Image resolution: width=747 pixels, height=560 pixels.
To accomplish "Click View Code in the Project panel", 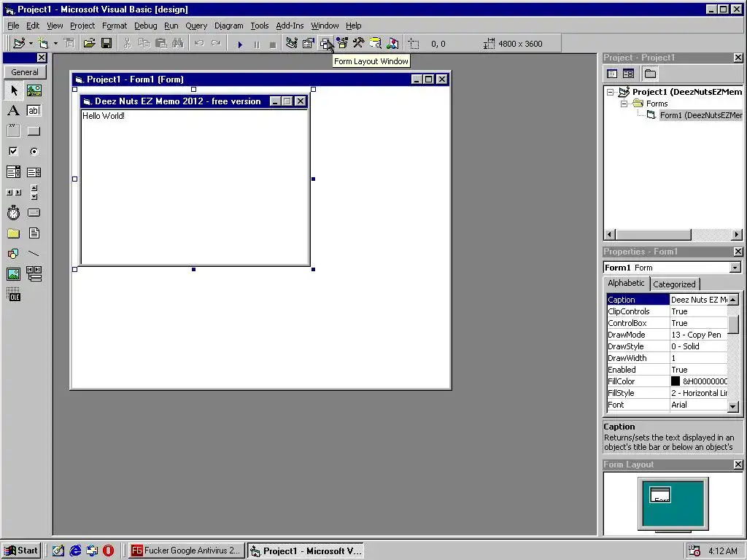I will 612,74.
